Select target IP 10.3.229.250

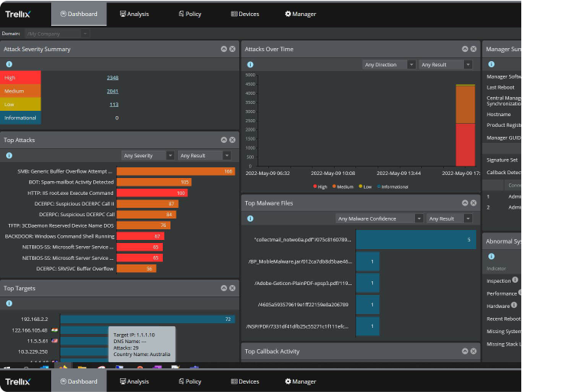pos(33,352)
